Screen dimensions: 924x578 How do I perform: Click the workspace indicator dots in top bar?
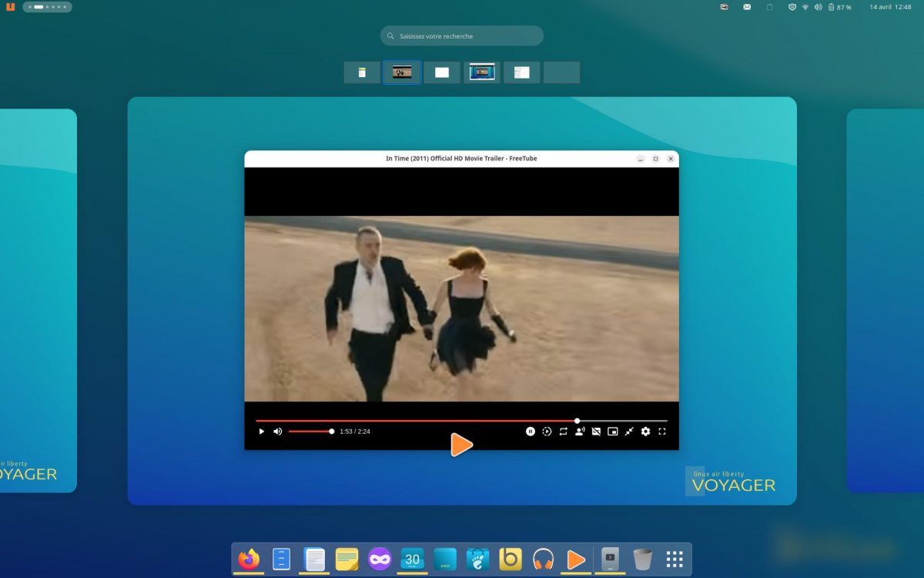(47, 7)
